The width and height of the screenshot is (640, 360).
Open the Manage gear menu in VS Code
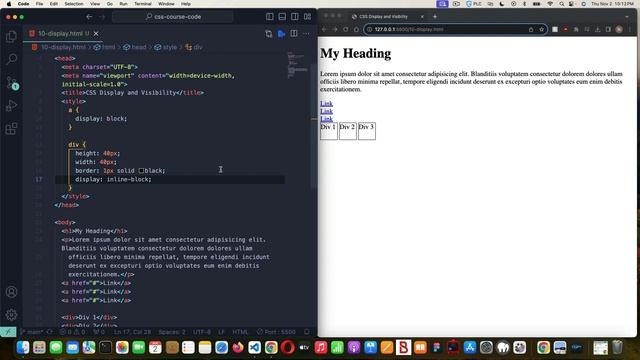pos(11,315)
